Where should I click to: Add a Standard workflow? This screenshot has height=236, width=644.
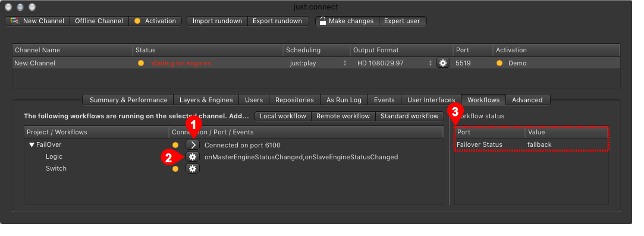pyautogui.click(x=410, y=116)
